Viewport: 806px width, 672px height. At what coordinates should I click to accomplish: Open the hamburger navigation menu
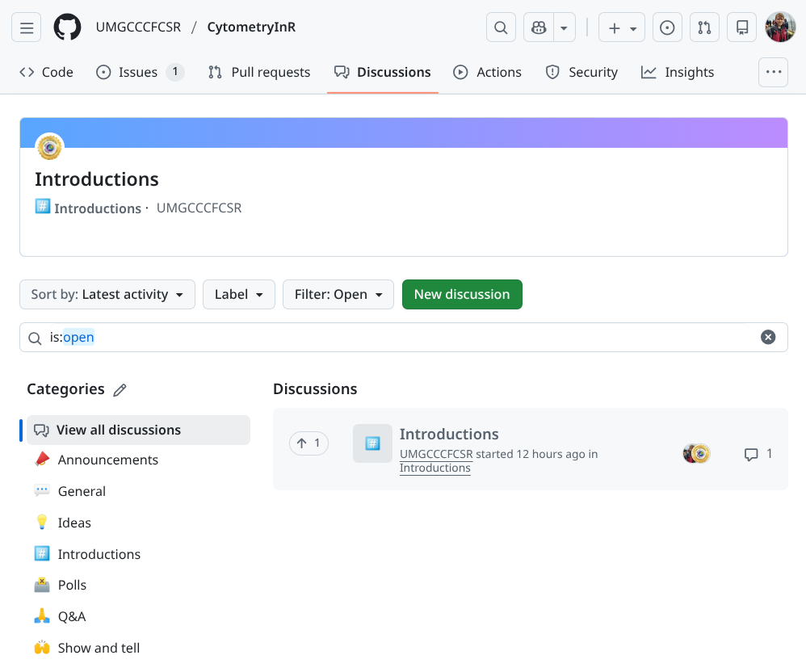tap(27, 27)
